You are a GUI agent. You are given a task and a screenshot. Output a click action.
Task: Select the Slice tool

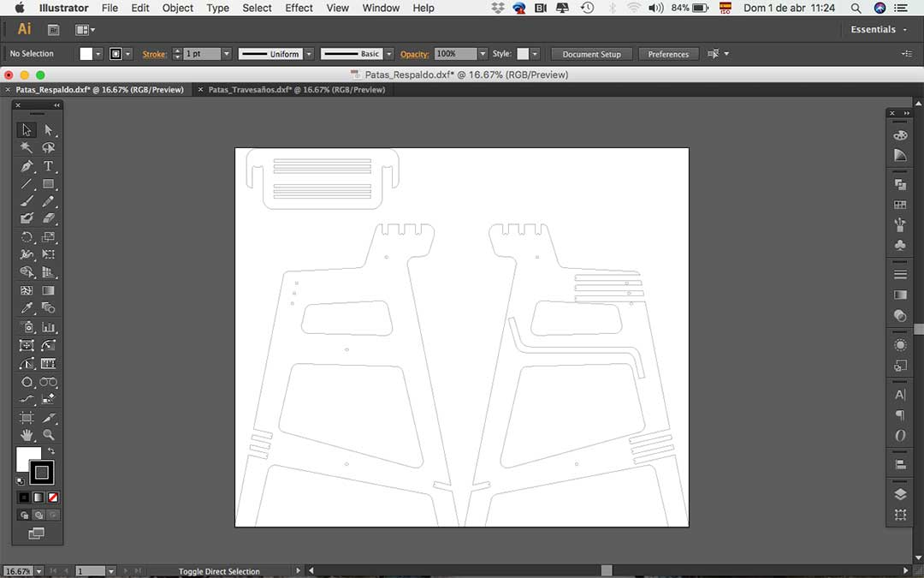[48, 418]
